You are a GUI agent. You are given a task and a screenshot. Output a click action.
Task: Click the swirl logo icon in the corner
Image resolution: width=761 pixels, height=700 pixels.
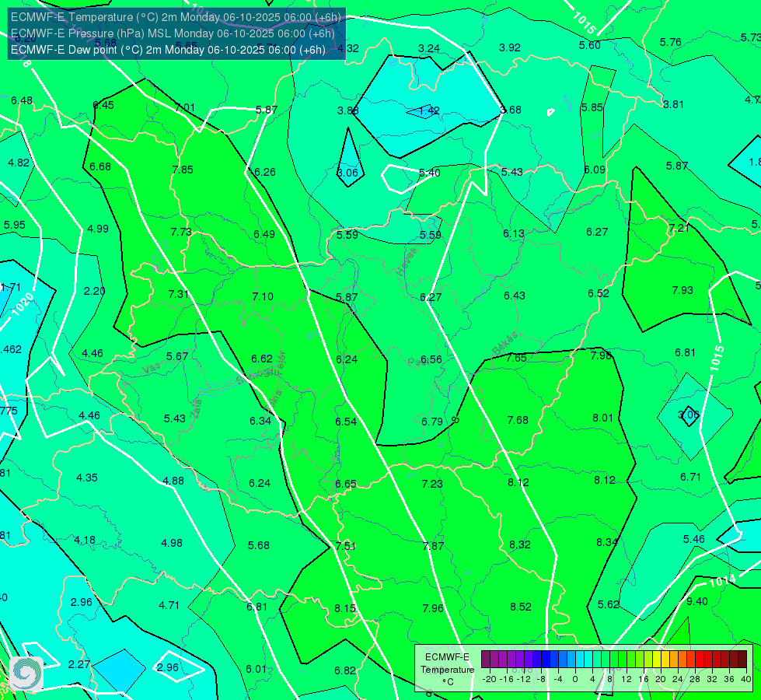click(x=26, y=674)
